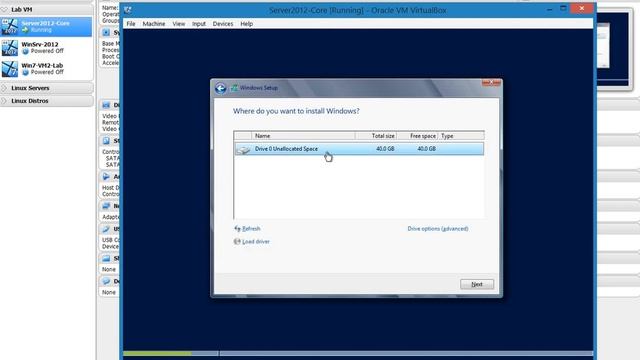Image resolution: width=640 pixels, height=360 pixels.
Task: Minimize the Server2012-Core VM window
Action: tap(549, 9)
